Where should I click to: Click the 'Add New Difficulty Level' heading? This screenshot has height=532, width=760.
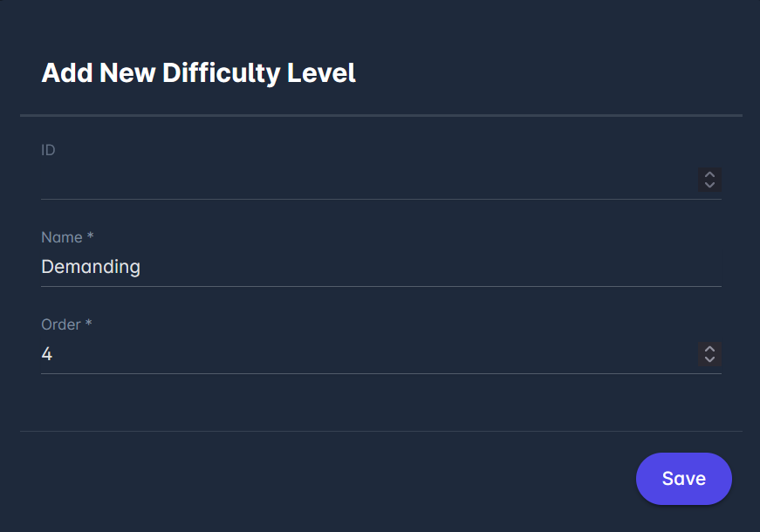198,72
